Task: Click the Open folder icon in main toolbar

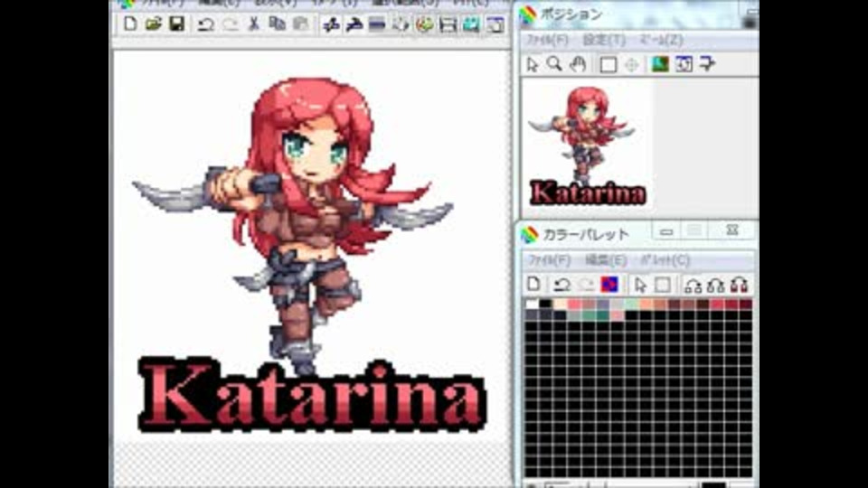Action: 154,23
